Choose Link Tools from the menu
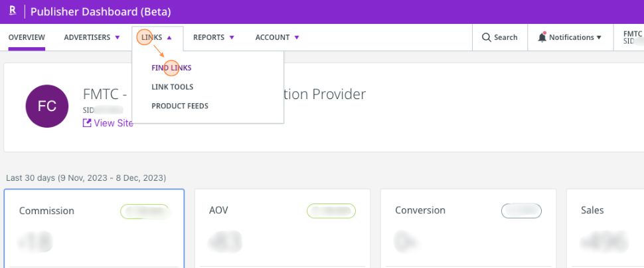Screen dimensions: 644x268 [x=172, y=87]
